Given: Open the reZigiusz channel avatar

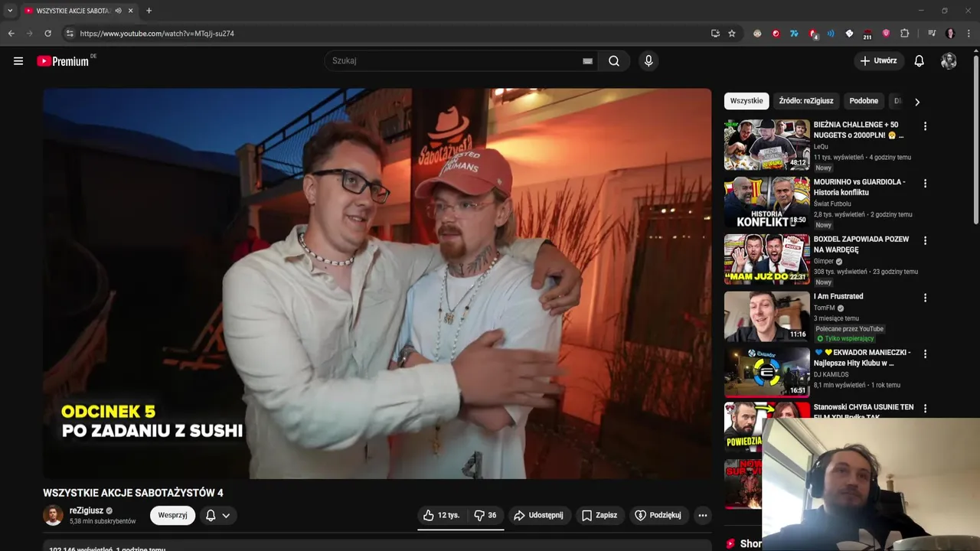Looking at the screenshot, I should point(53,515).
